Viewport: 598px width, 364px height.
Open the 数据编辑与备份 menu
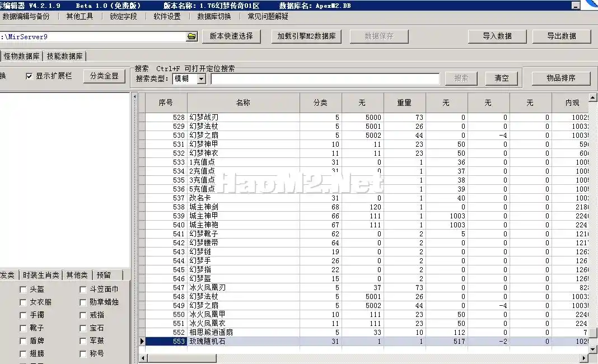click(x=26, y=16)
